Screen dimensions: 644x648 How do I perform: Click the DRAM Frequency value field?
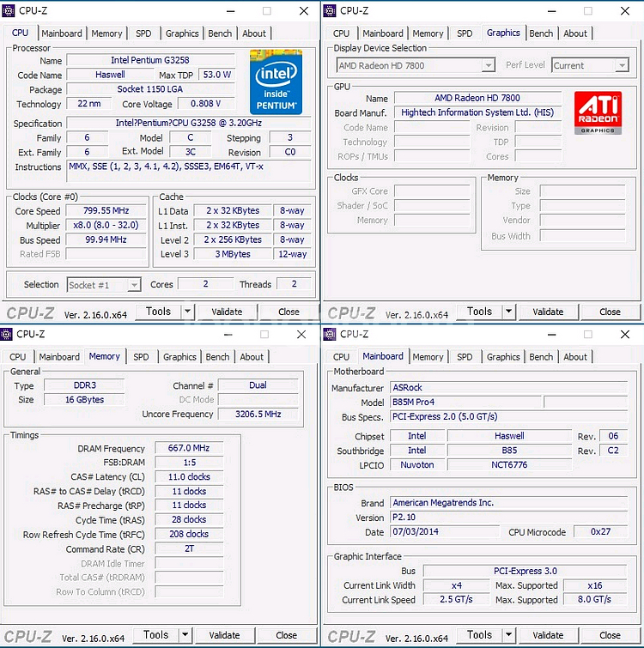pos(189,448)
